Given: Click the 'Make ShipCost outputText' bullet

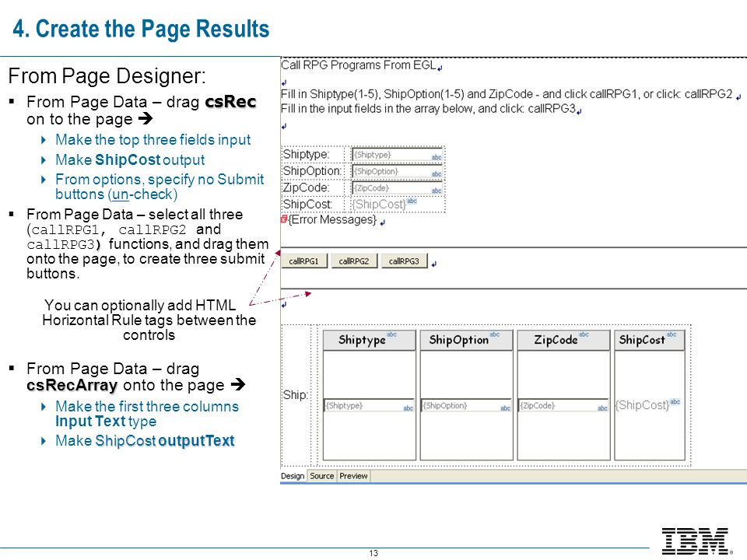Looking at the screenshot, I should (145, 440).
